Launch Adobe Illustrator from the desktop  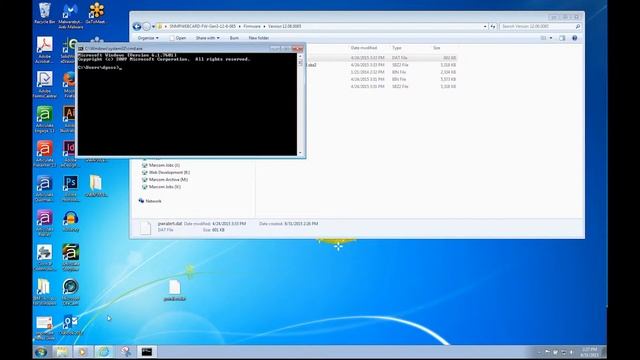tap(69, 119)
